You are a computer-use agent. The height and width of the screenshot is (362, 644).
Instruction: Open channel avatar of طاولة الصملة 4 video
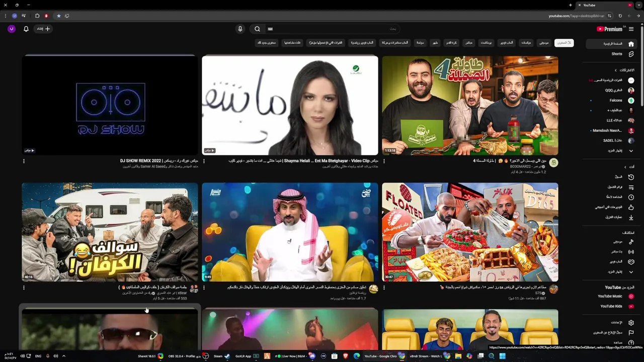click(x=553, y=162)
